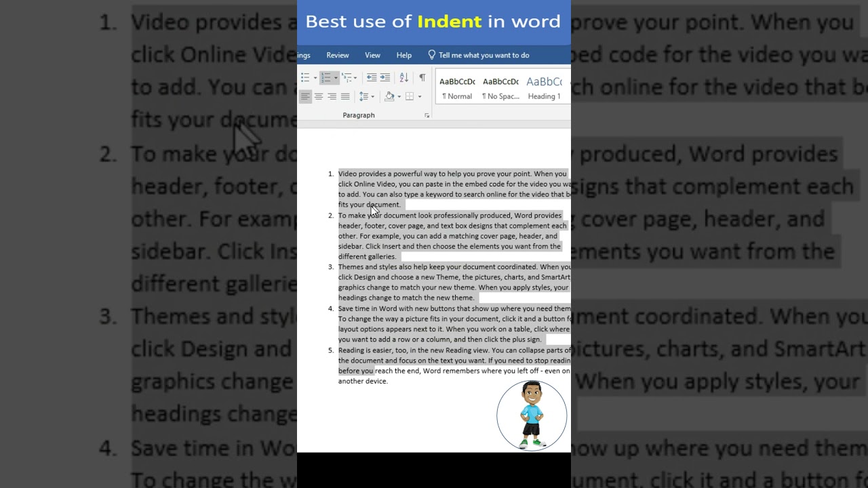The height and width of the screenshot is (488, 868).
Task: Click the Borders icon
Action: pos(410,96)
